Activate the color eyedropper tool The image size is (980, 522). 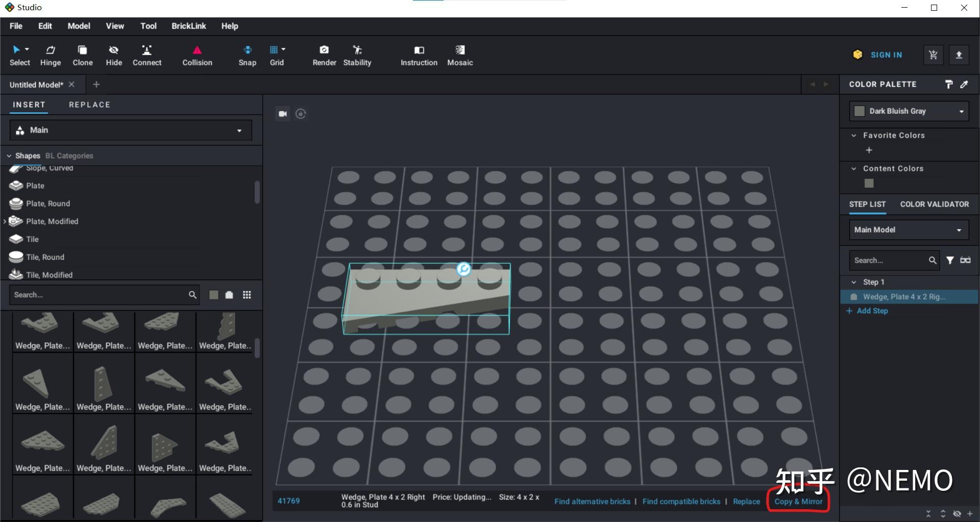point(965,84)
